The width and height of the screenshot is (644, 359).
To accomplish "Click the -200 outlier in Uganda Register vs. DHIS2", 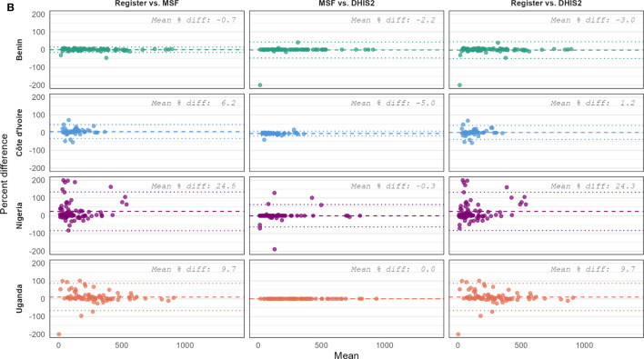I will (458, 334).
